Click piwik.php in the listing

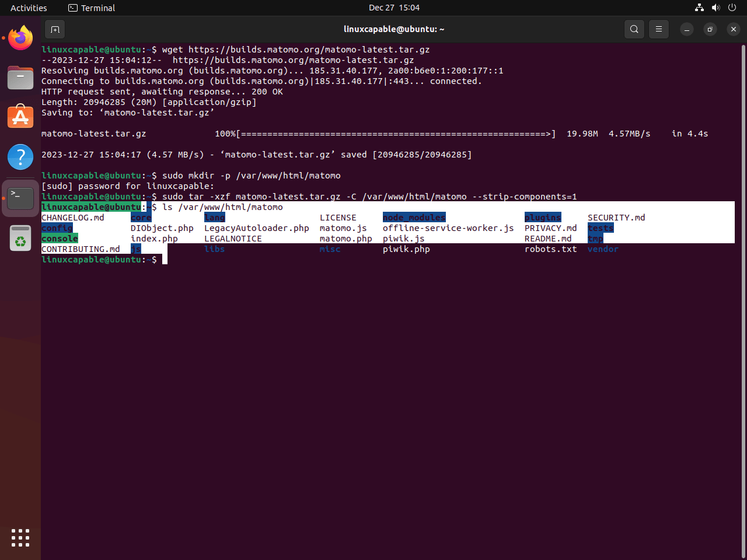(x=406, y=249)
